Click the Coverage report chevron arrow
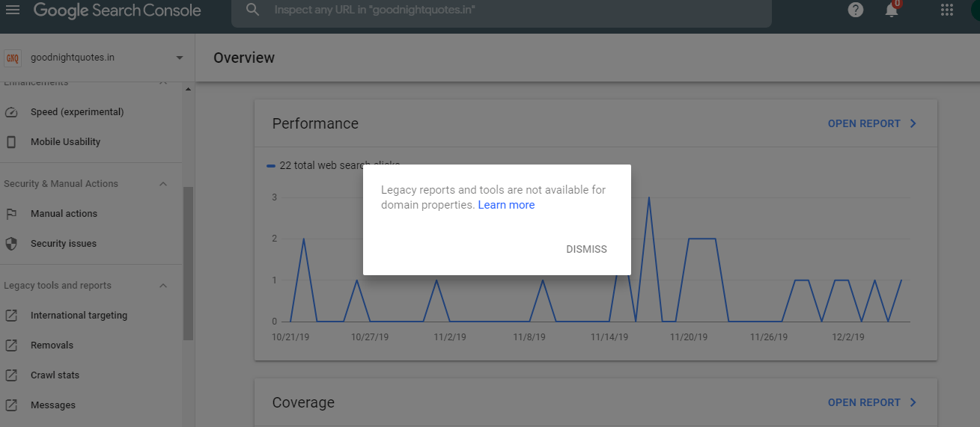 (913, 402)
